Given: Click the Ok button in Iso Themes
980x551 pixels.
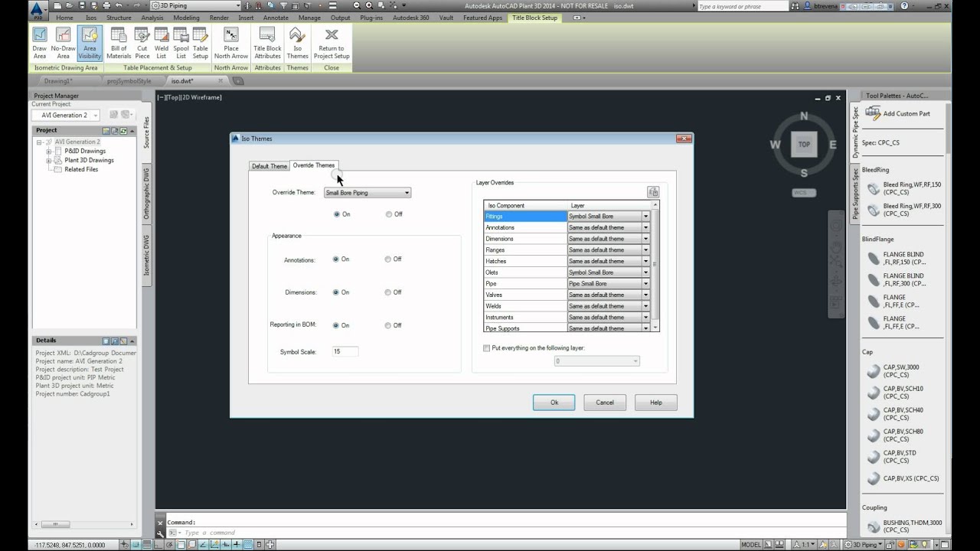Looking at the screenshot, I should [x=554, y=402].
